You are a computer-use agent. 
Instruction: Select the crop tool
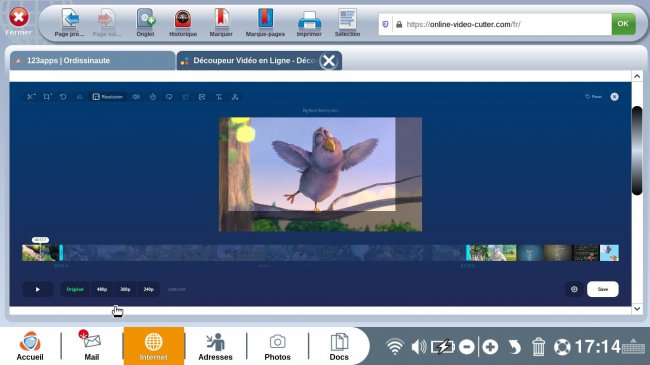pos(47,97)
